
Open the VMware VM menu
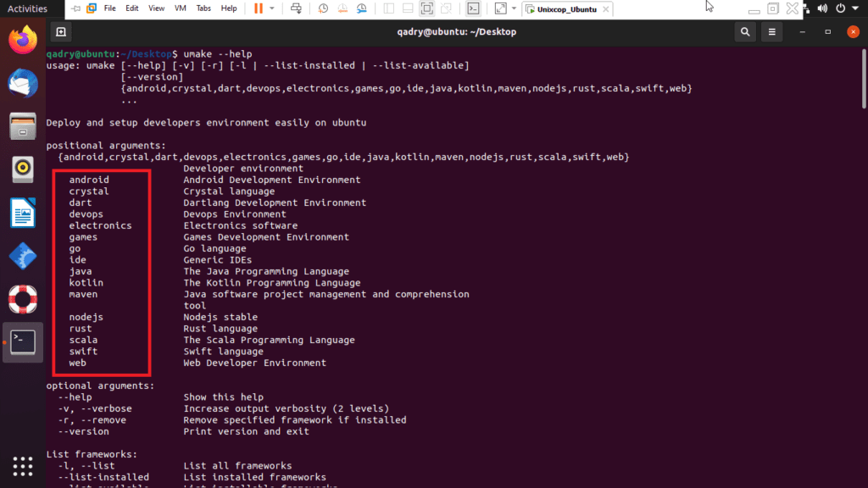[180, 8]
